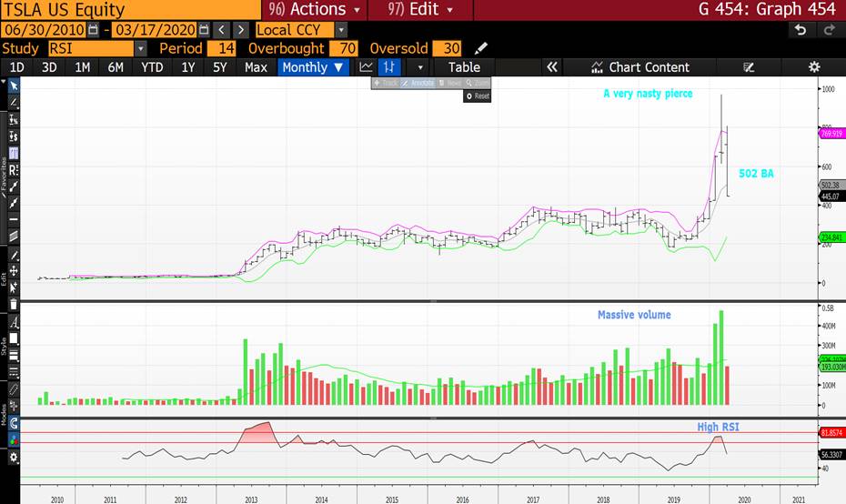The height and width of the screenshot is (504, 846).
Task: Open the Table view button
Action: tap(464, 67)
